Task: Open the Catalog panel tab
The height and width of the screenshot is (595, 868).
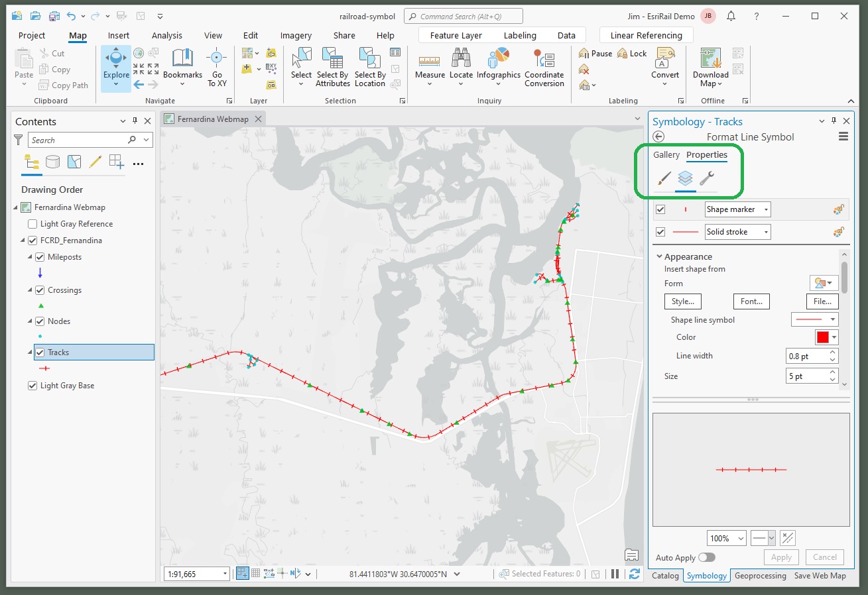Action: tap(665, 576)
